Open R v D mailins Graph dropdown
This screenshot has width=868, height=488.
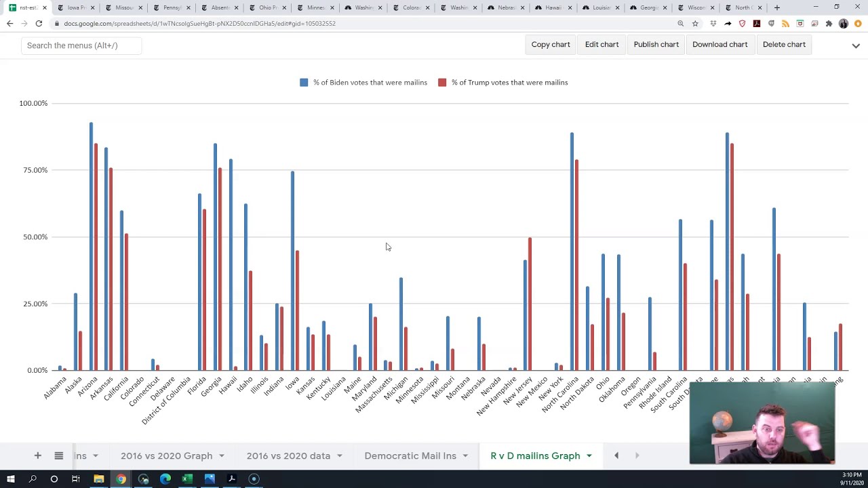589,456
